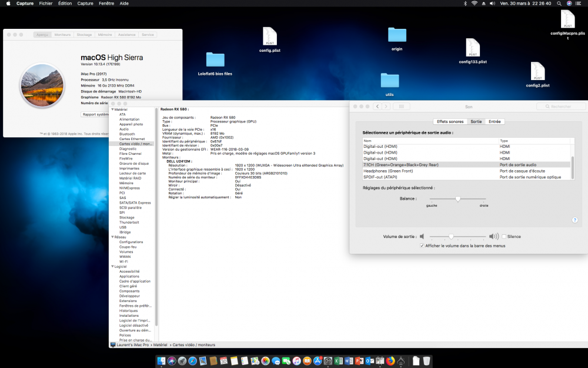Click the Rapport système button
This screenshot has width=588, height=368.
click(95, 114)
